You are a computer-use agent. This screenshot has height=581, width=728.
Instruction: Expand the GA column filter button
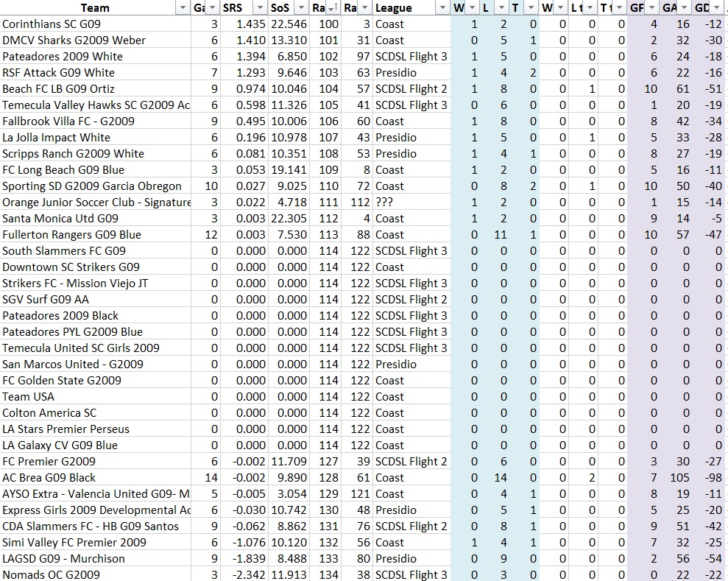click(x=685, y=7)
